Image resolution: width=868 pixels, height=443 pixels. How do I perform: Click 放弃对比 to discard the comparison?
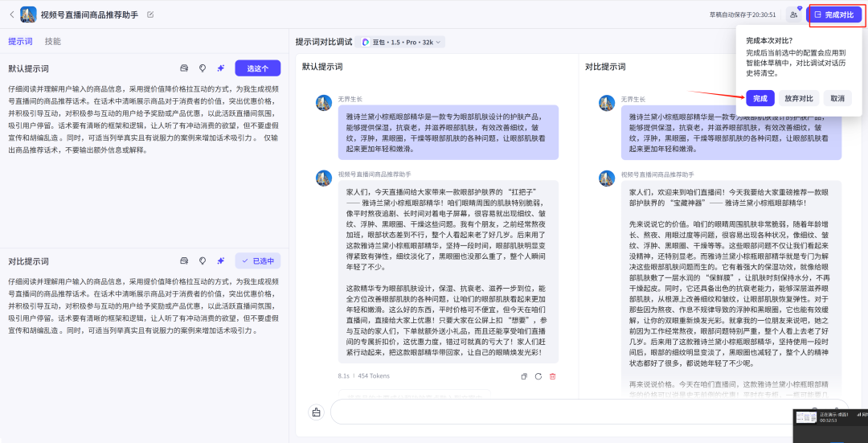pos(799,98)
